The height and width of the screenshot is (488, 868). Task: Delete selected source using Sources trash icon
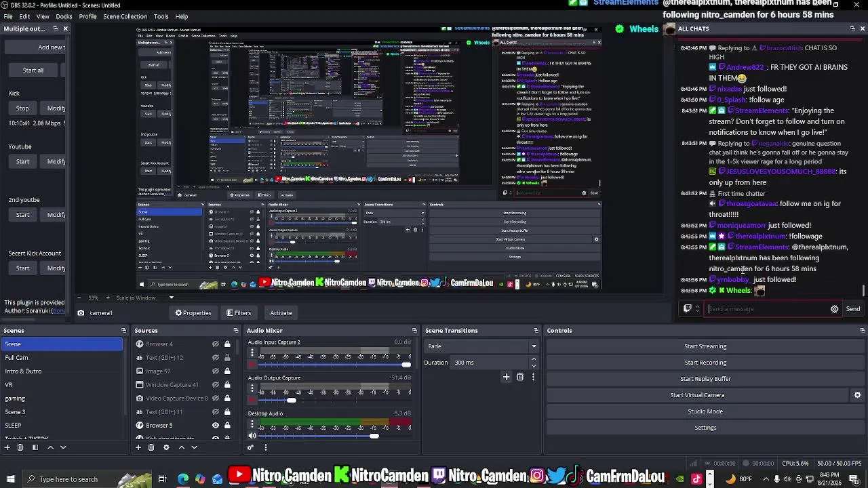click(x=151, y=447)
